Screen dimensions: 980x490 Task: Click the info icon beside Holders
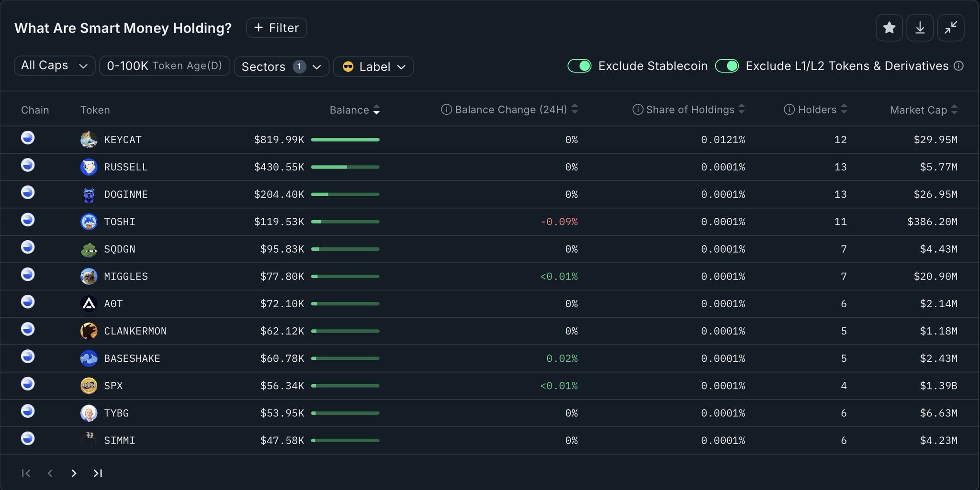(789, 110)
